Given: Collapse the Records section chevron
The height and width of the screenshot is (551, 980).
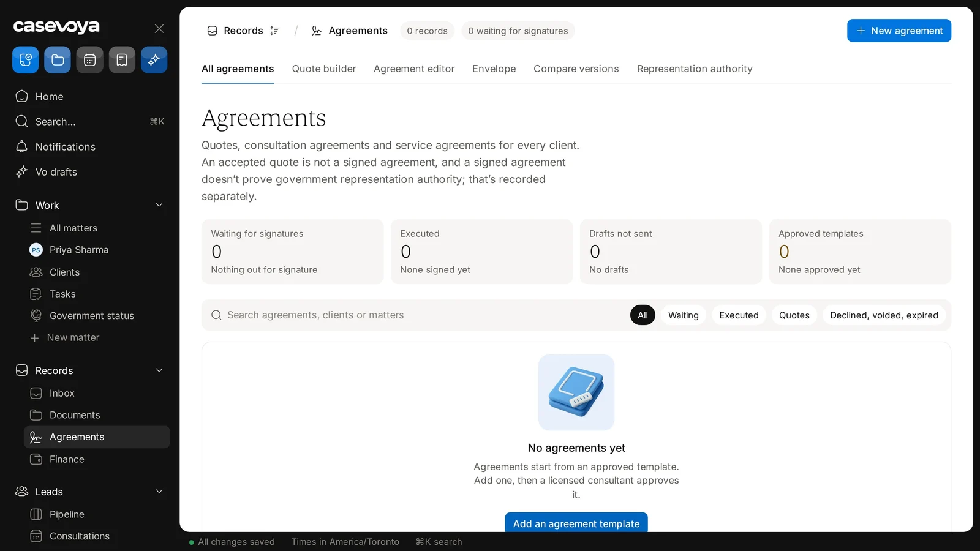Looking at the screenshot, I should pyautogui.click(x=159, y=370).
